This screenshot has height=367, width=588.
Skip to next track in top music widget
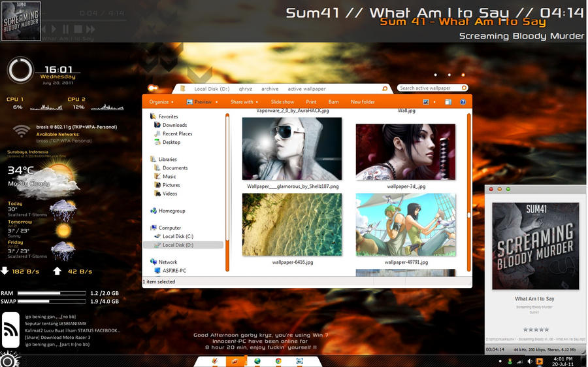click(x=90, y=29)
